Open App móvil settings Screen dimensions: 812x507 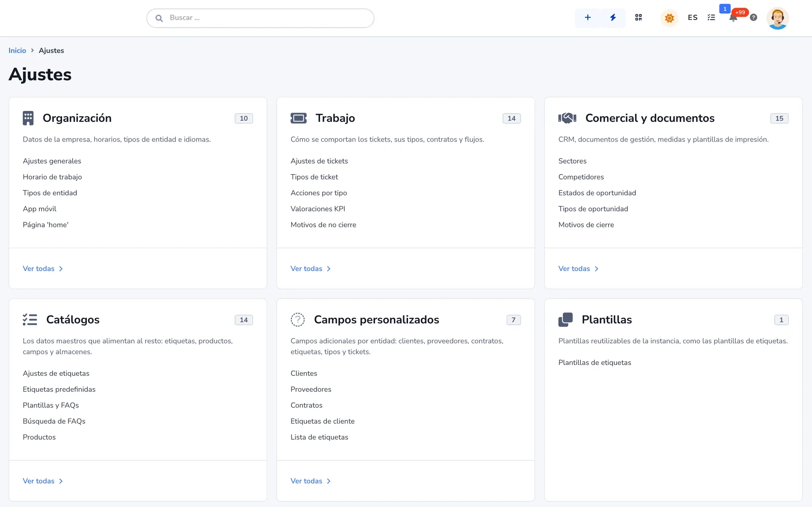tap(39, 209)
